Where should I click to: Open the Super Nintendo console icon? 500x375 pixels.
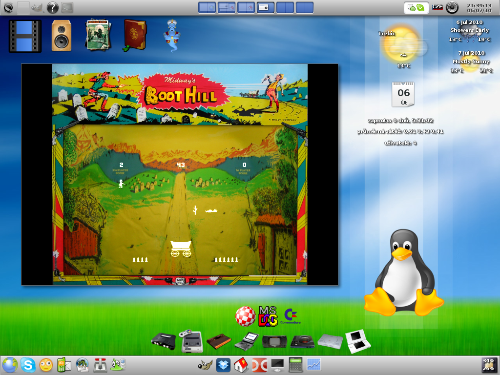coord(192,341)
